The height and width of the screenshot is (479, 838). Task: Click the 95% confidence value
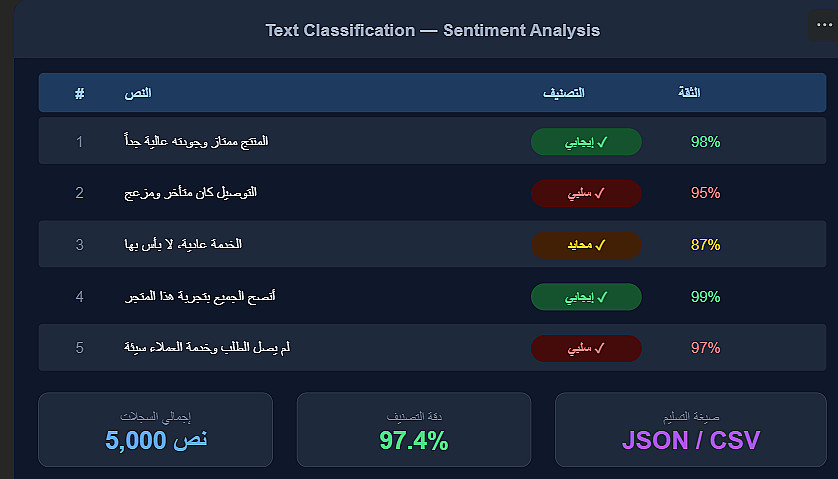coord(705,193)
